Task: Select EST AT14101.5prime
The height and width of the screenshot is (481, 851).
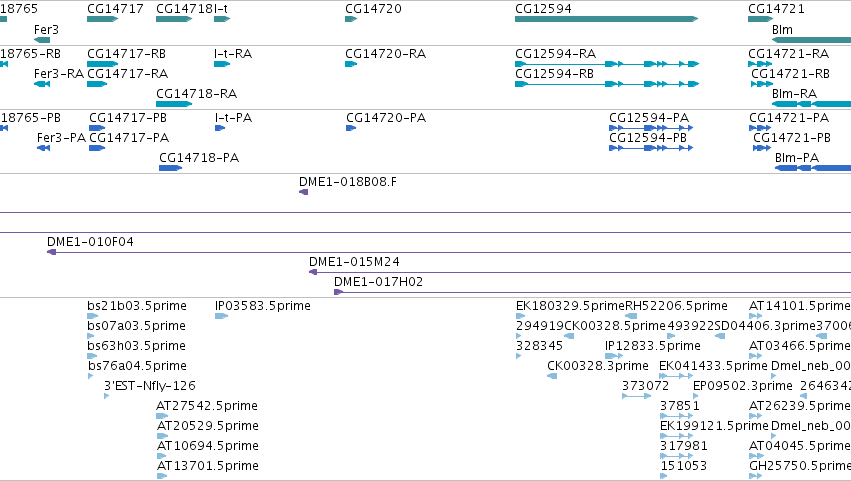Action: (x=799, y=306)
